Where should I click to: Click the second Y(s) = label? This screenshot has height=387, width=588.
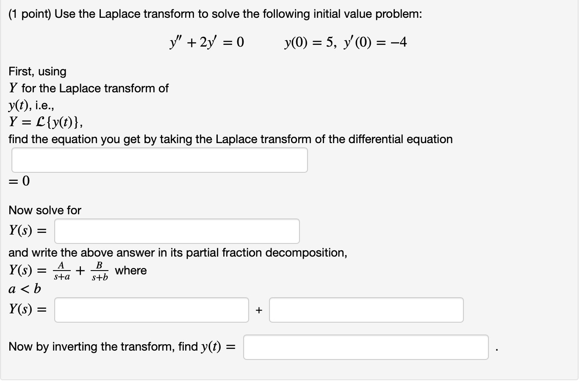[x=27, y=310]
